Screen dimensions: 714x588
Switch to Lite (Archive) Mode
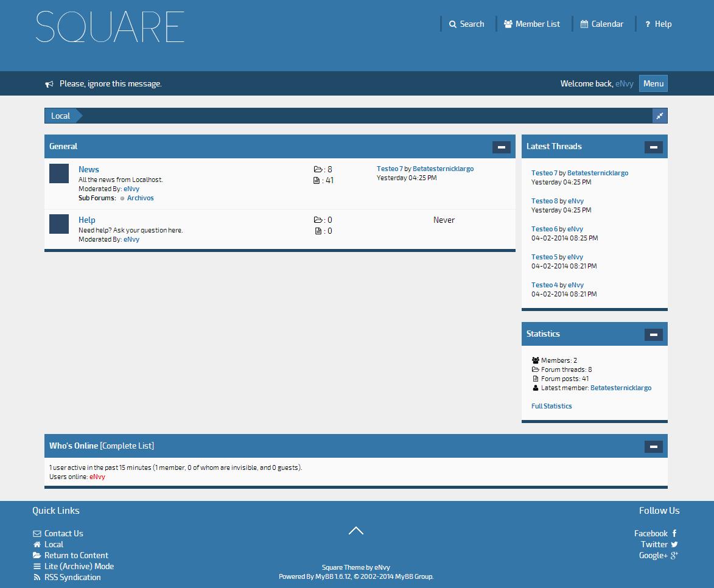coord(79,566)
